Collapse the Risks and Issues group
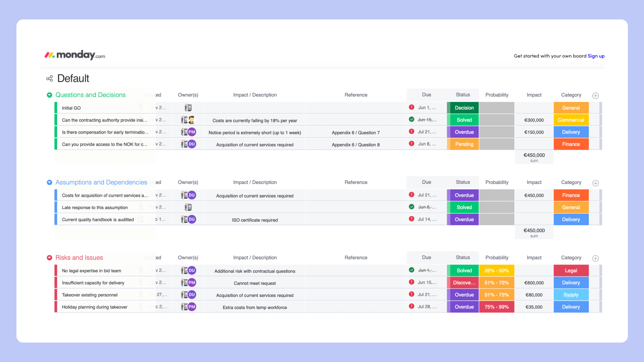 pos(49,258)
